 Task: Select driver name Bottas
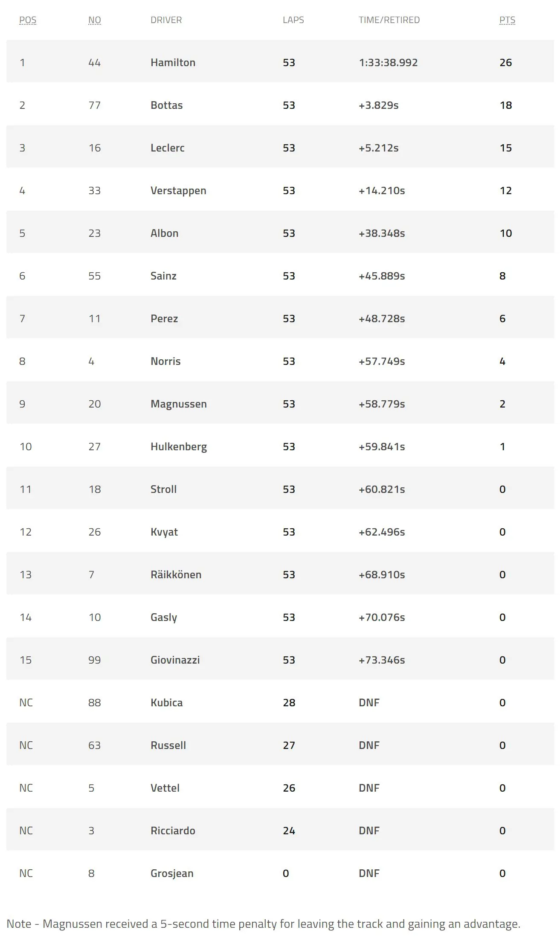point(166,105)
